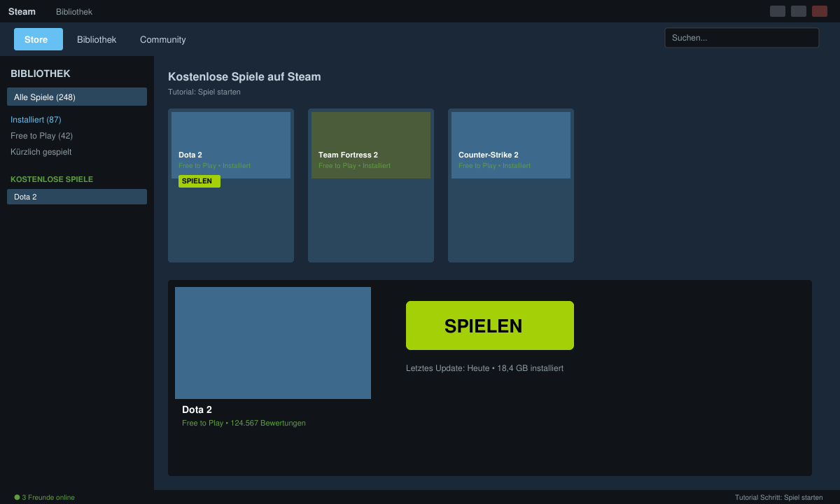Close the Steam window with red button
This screenshot has height=504, width=840.
(820, 11)
